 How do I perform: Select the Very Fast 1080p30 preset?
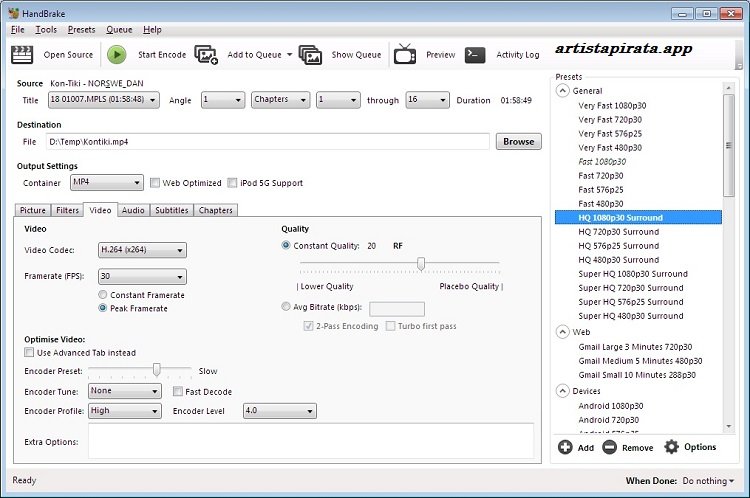(x=612, y=105)
